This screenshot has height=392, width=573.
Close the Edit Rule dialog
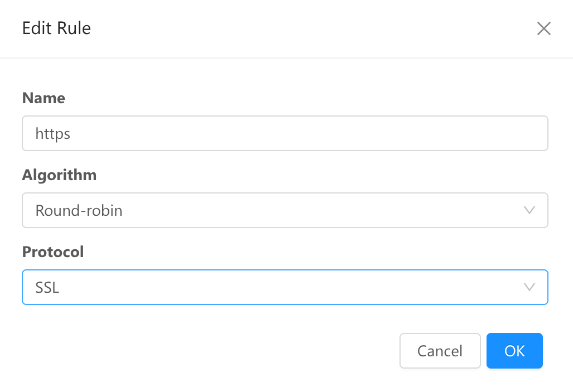[x=543, y=29]
